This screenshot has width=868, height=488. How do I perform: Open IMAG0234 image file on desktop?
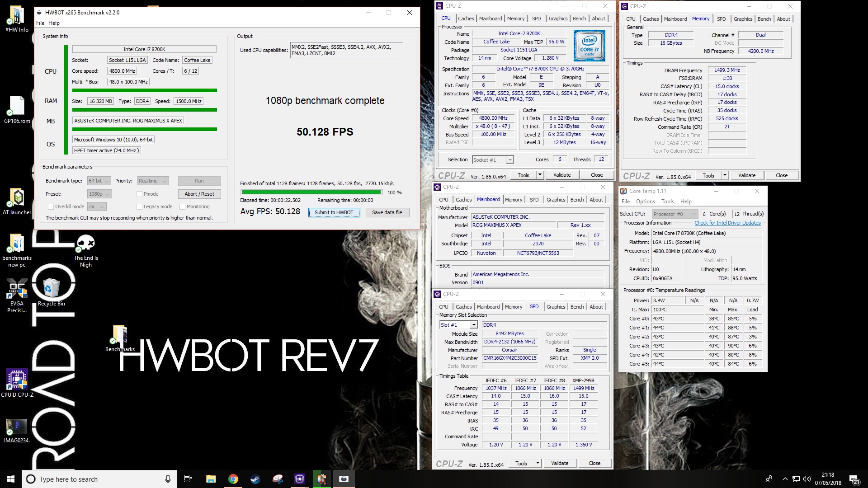coord(17,431)
